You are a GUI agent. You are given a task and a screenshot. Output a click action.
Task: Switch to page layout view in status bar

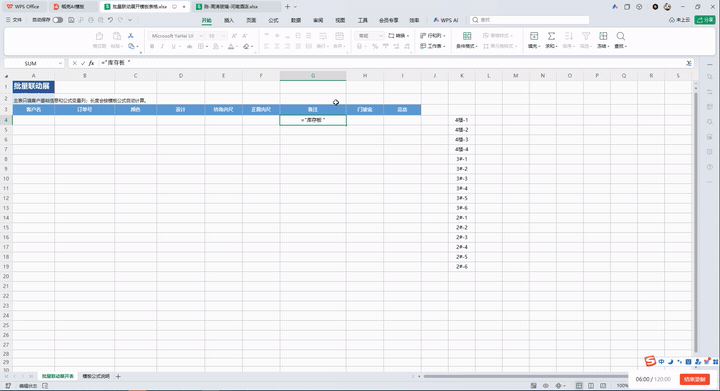tap(591, 386)
